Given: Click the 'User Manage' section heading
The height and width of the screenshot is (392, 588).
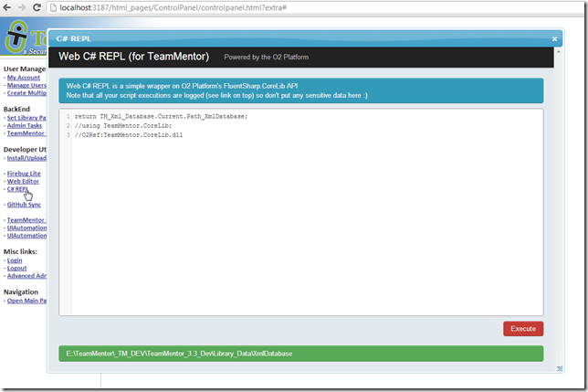Looking at the screenshot, I should (x=25, y=69).
